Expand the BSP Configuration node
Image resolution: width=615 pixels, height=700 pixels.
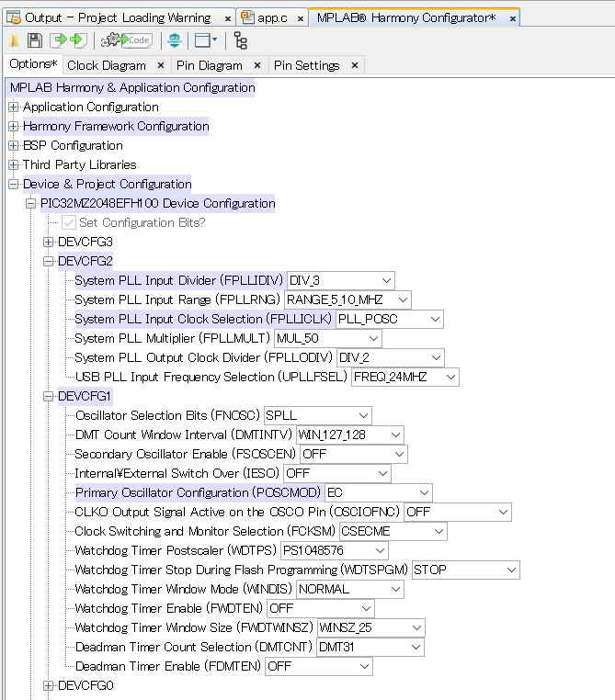(14, 145)
